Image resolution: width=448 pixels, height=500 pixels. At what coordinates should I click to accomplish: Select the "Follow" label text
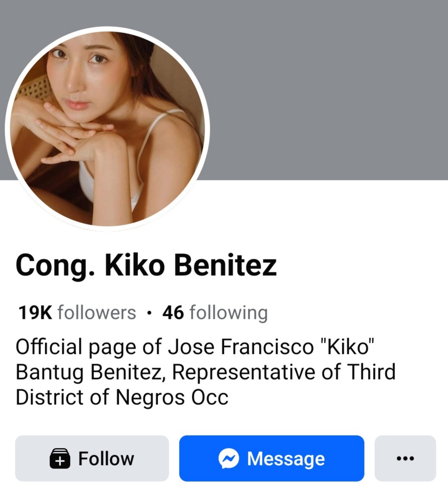[106, 459]
